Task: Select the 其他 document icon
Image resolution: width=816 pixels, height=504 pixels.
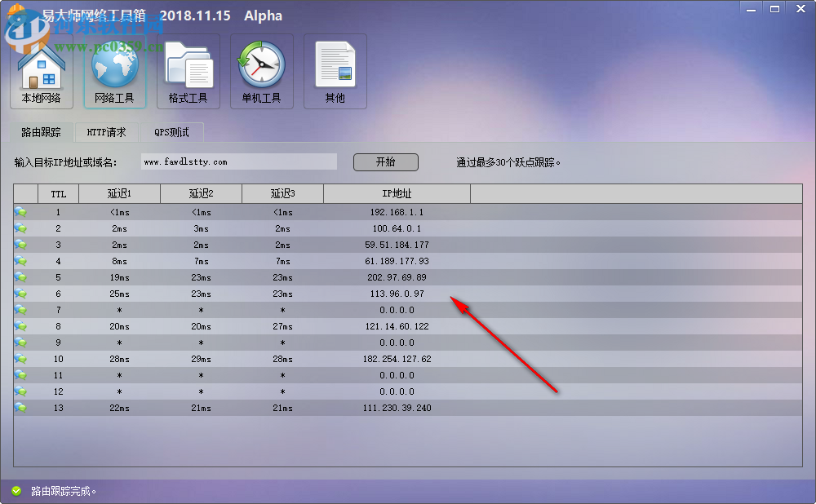Action: [335, 69]
